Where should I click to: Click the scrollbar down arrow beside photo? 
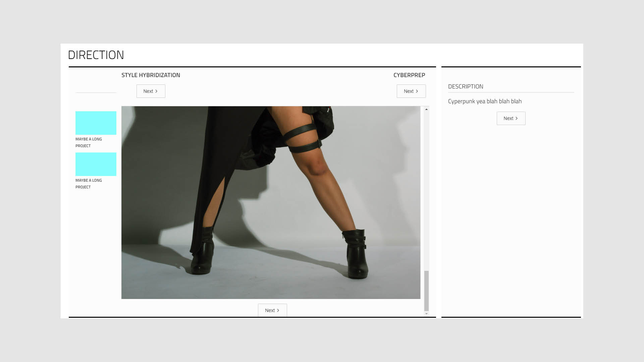pyautogui.click(x=426, y=314)
